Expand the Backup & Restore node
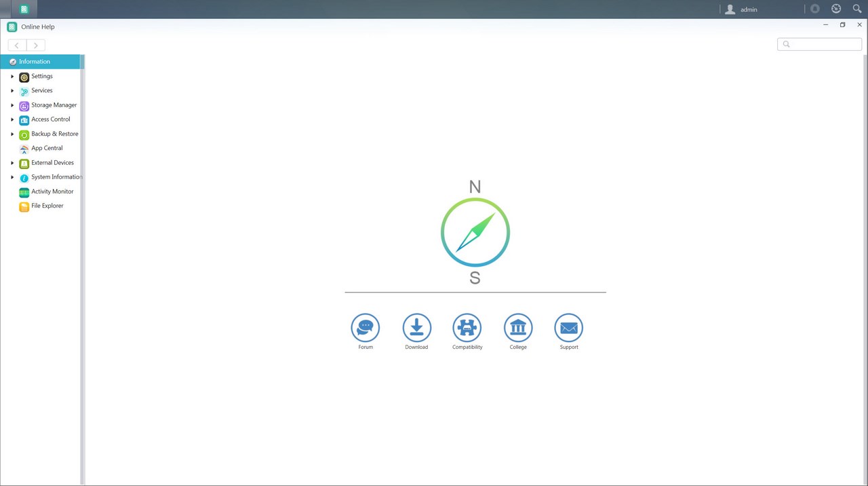The height and width of the screenshot is (486, 868). [12, 134]
